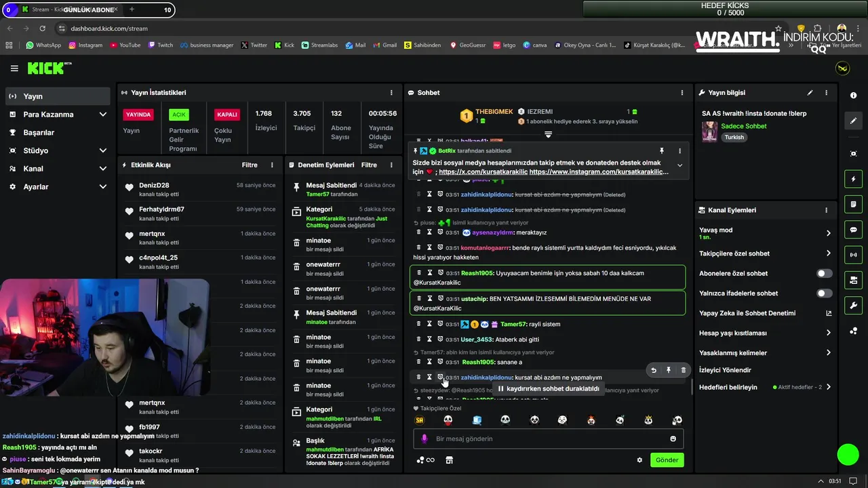Viewport: 868px width, 488px height.
Task: Open Yavaş mod settings arrow
Action: click(829, 233)
